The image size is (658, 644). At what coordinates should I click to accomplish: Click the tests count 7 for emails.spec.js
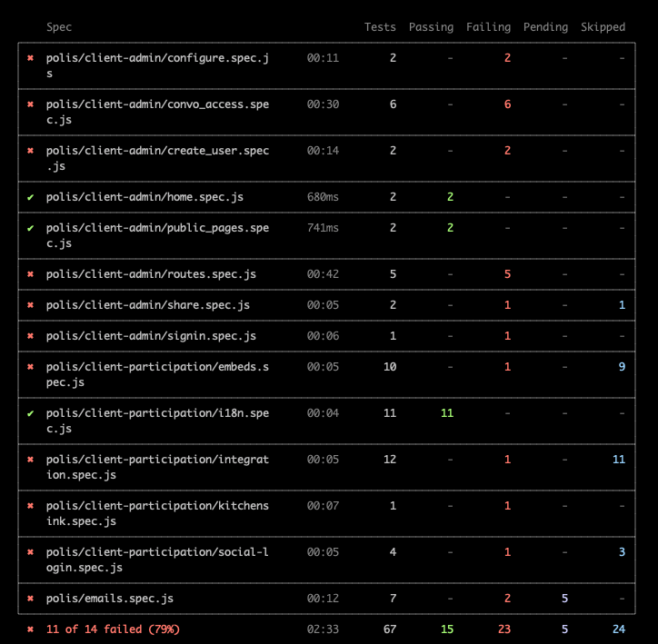(x=393, y=599)
